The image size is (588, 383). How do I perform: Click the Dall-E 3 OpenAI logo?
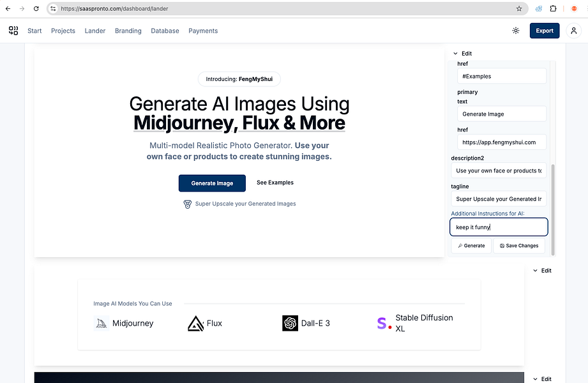[290, 323]
